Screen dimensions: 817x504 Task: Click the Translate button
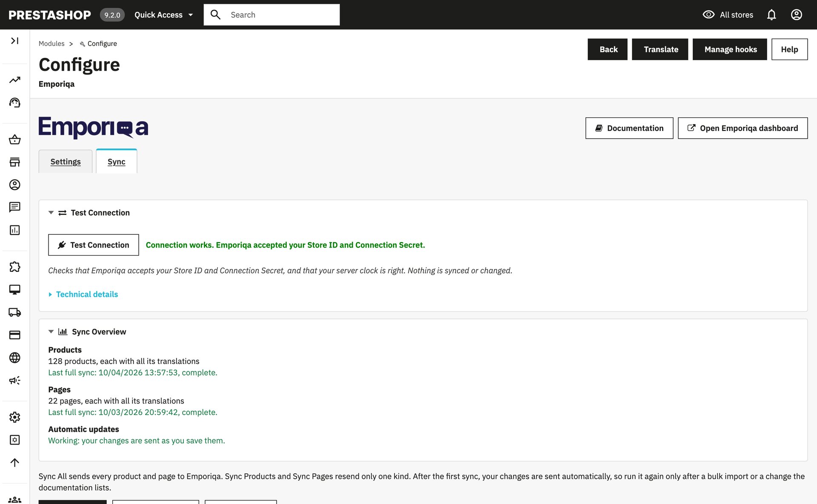pyautogui.click(x=660, y=49)
